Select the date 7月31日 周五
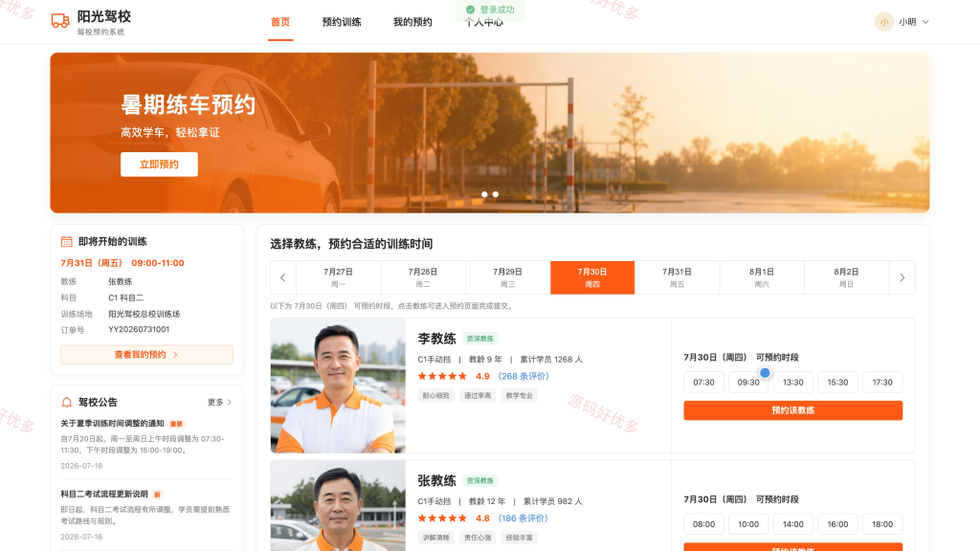The height and width of the screenshot is (551, 980). 677,277
